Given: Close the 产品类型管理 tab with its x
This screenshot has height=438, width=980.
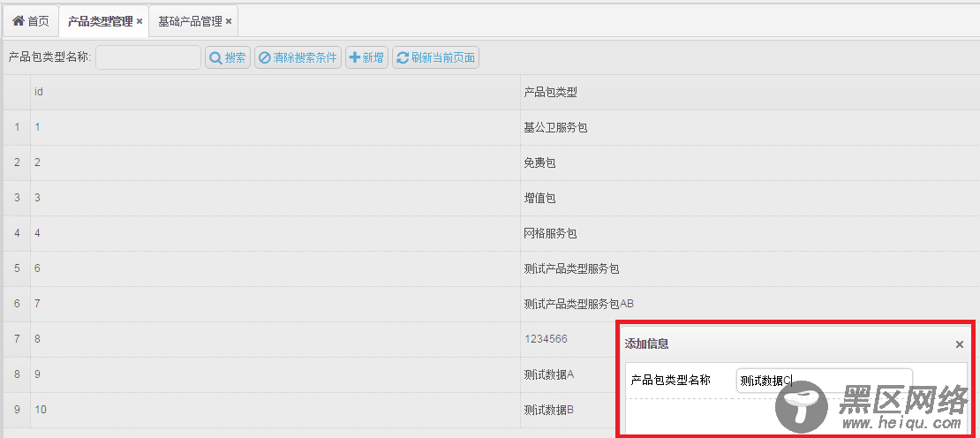Looking at the screenshot, I should (x=139, y=21).
